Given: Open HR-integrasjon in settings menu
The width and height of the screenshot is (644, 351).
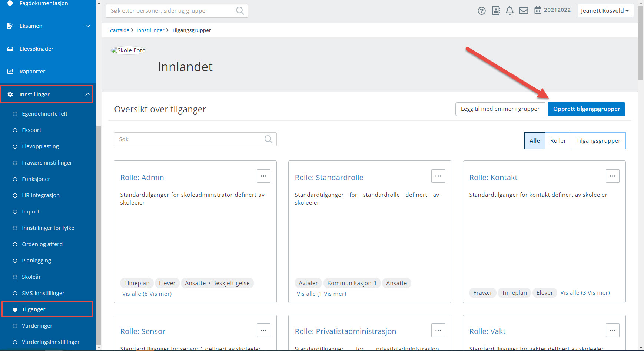Looking at the screenshot, I should (x=41, y=195).
